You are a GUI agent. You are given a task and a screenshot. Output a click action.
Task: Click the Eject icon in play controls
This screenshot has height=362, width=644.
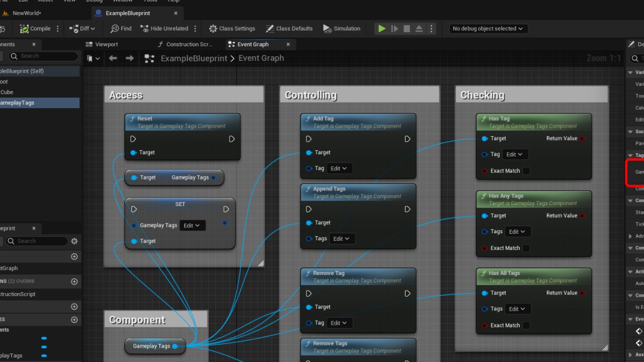[419, 29]
